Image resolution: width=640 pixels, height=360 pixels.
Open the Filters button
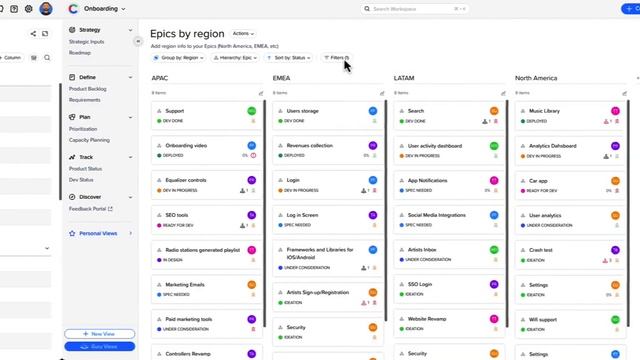[336, 58]
